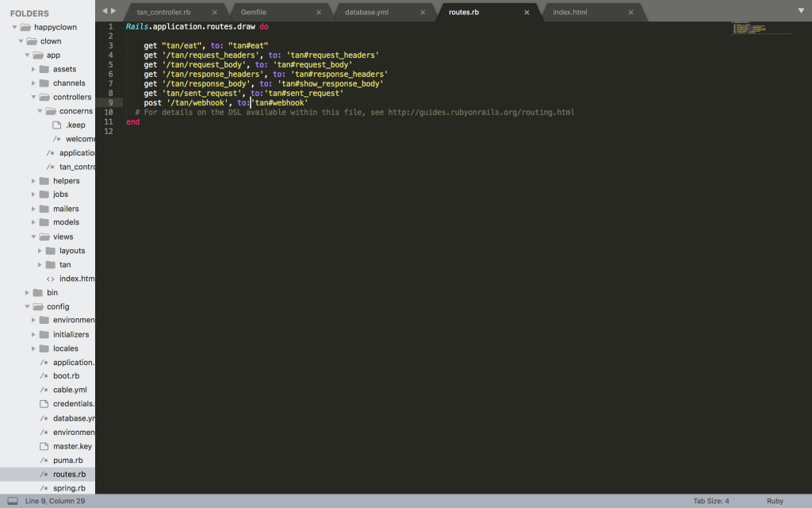Expand the models folder
Image resolution: width=812 pixels, height=508 pixels.
(33, 222)
